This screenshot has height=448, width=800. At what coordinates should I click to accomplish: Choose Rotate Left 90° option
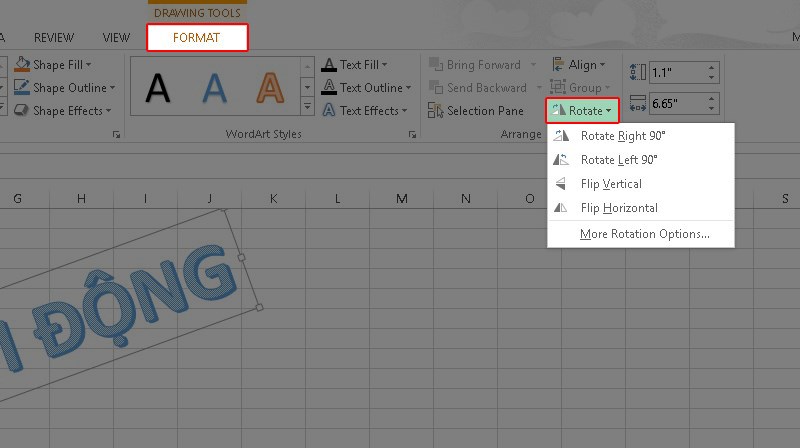pyautogui.click(x=618, y=160)
